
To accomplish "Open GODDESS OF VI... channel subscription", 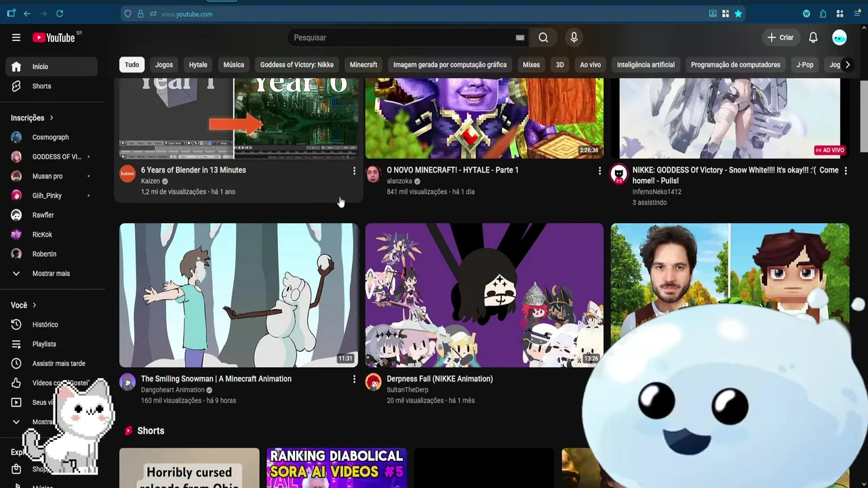I will [x=52, y=157].
